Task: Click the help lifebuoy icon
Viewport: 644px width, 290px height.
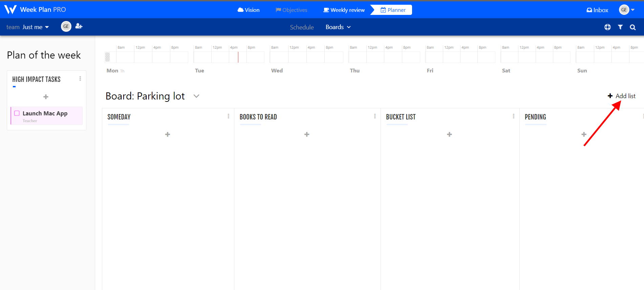Action: pyautogui.click(x=607, y=27)
